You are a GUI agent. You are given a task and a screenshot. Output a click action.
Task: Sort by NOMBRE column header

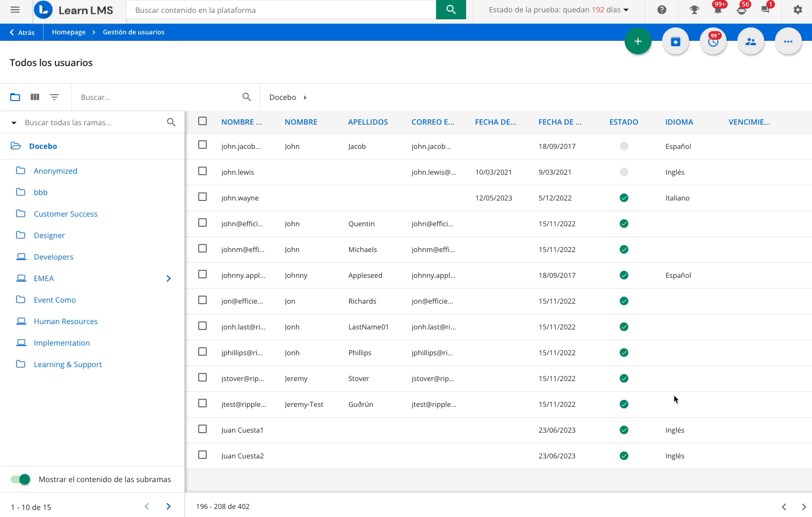(301, 122)
